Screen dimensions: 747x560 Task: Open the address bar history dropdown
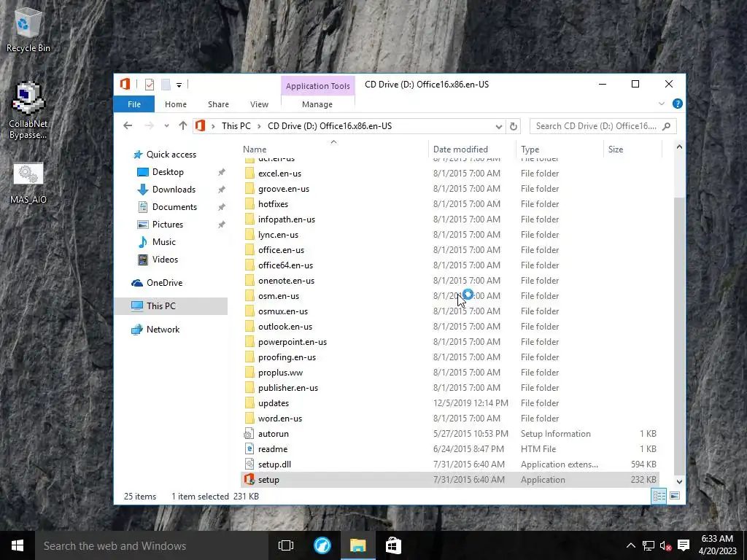[498, 127]
